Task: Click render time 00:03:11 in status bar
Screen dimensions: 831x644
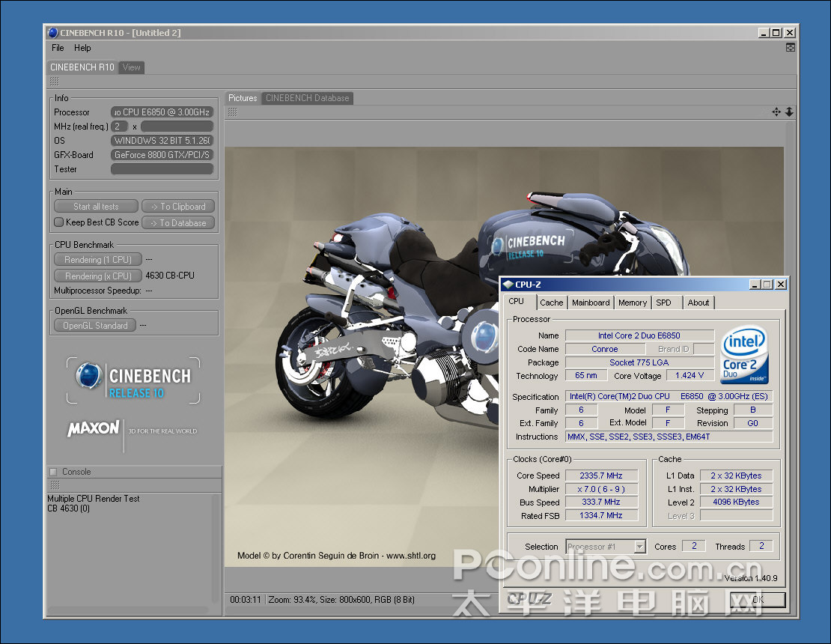Action: point(246,600)
